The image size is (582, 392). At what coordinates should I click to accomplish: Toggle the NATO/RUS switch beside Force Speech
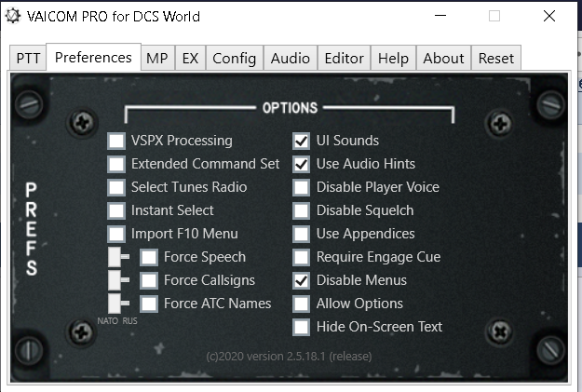pyautogui.click(x=119, y=257)
